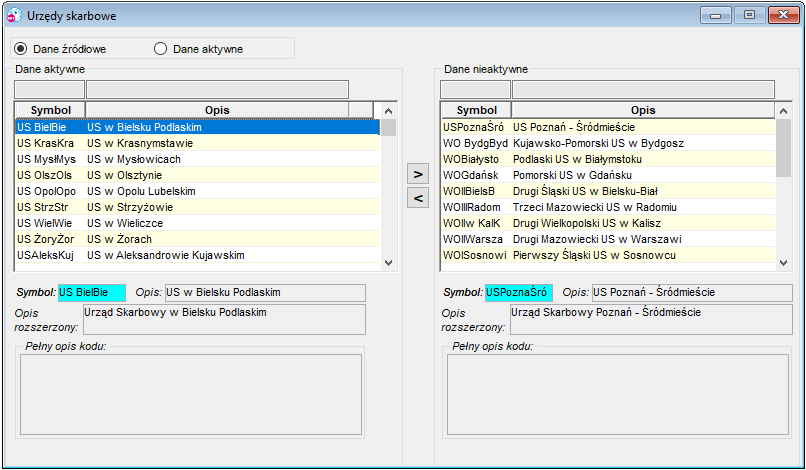Maximize the Urzędy skarbowe window
Image resolution: width=806 pixels, height=470 pixels.
749,15
